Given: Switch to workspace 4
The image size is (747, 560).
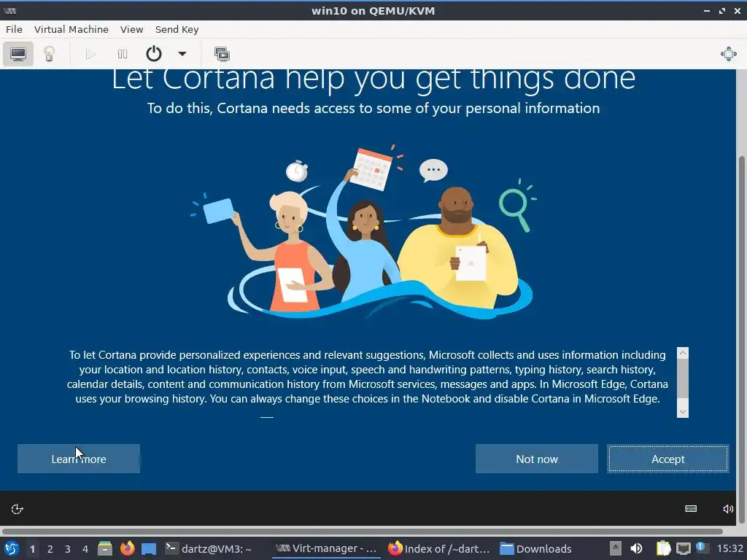Looking at the screenshot, I should click(85, 549).
